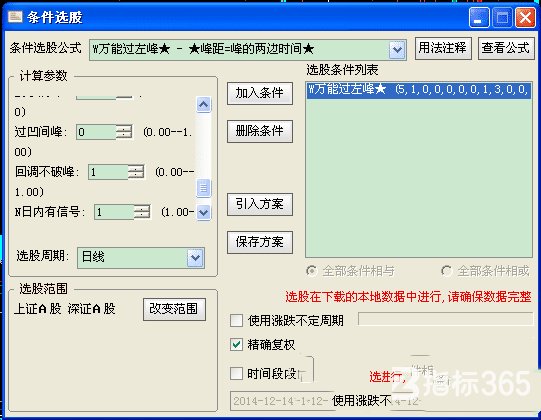The image size is (541, 420).
Task: Click the 引入方案 button
Action: click(260, 204)
